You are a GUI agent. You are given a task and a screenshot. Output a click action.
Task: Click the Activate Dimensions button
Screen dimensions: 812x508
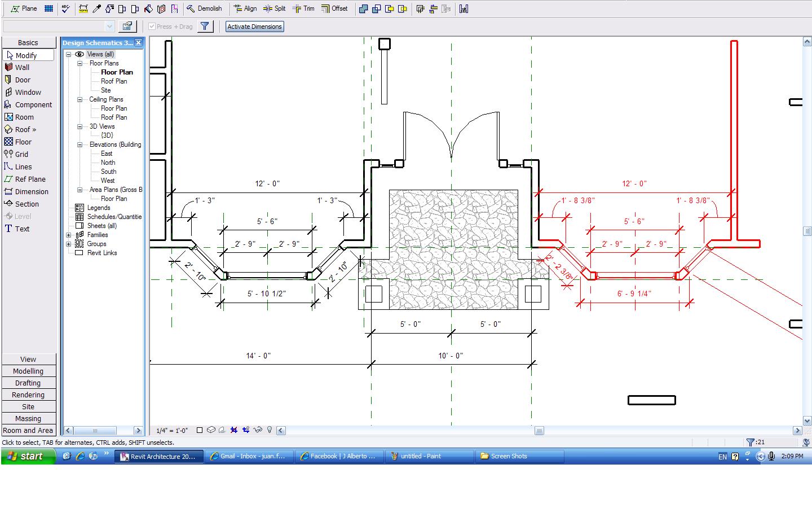(254, 27)
